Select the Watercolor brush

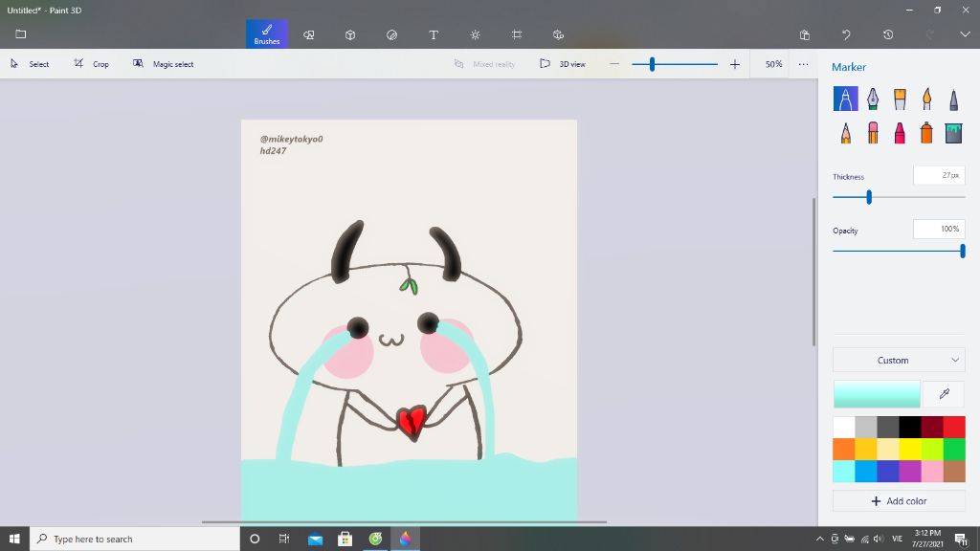[x=926, y=99]
